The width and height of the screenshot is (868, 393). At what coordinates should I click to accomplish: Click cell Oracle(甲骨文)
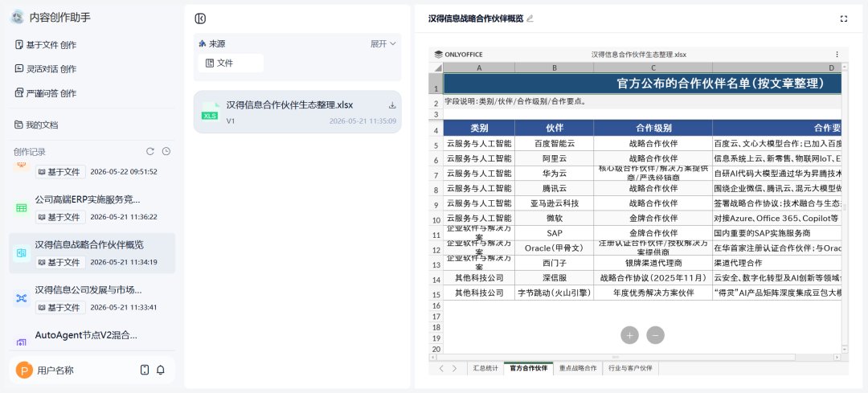tap(554, 248)
